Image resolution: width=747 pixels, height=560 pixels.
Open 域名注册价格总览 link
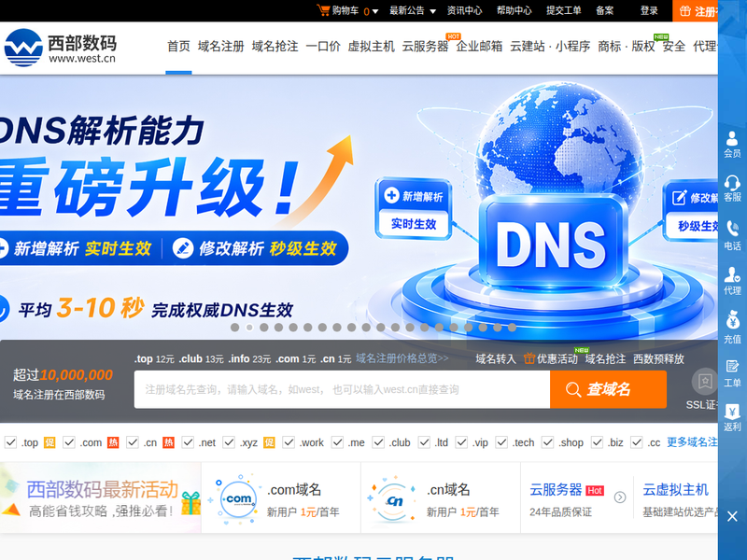point(402,358)
